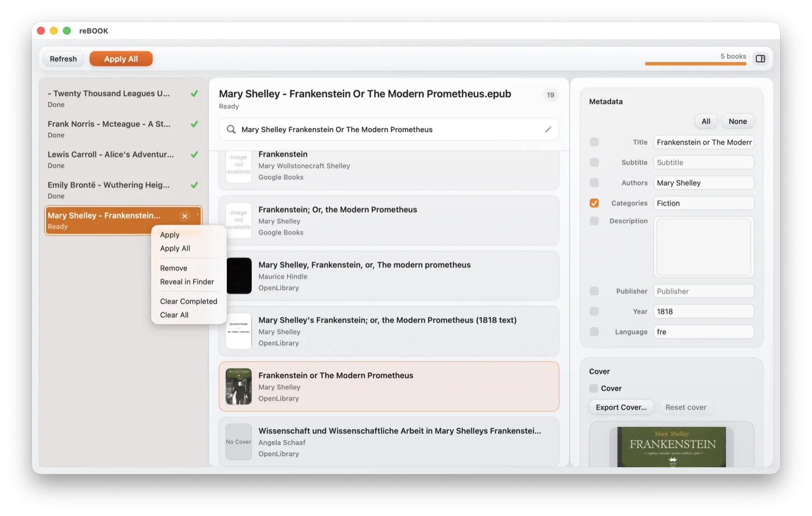Viewport: 812px width, 516px height.
Task: Enable the Title metadata checkbox
Action: [594, 142]
